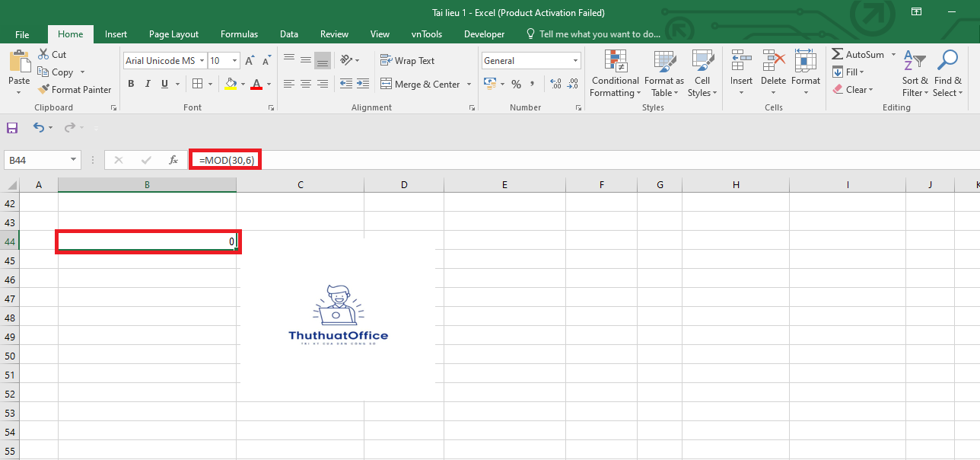Toggle Bold formatting
The width and height of the screenshot is (980, 460).
tap(131, 84)
